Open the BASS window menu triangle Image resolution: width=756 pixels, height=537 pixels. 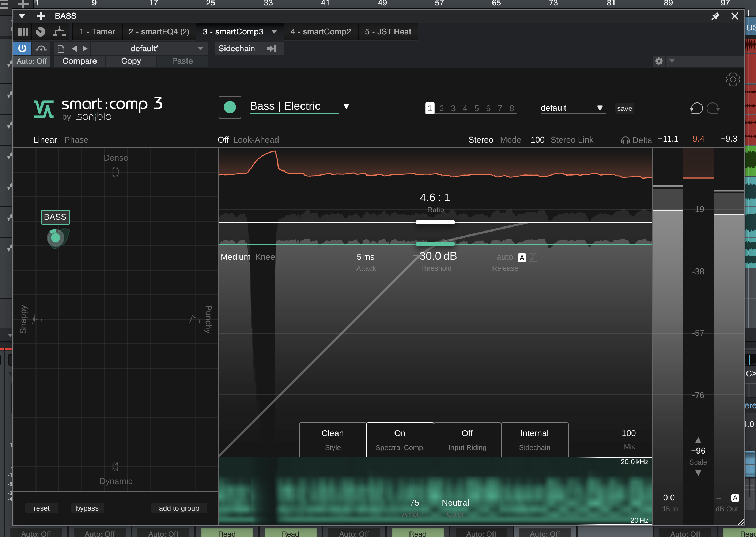[x=22, y=16]
